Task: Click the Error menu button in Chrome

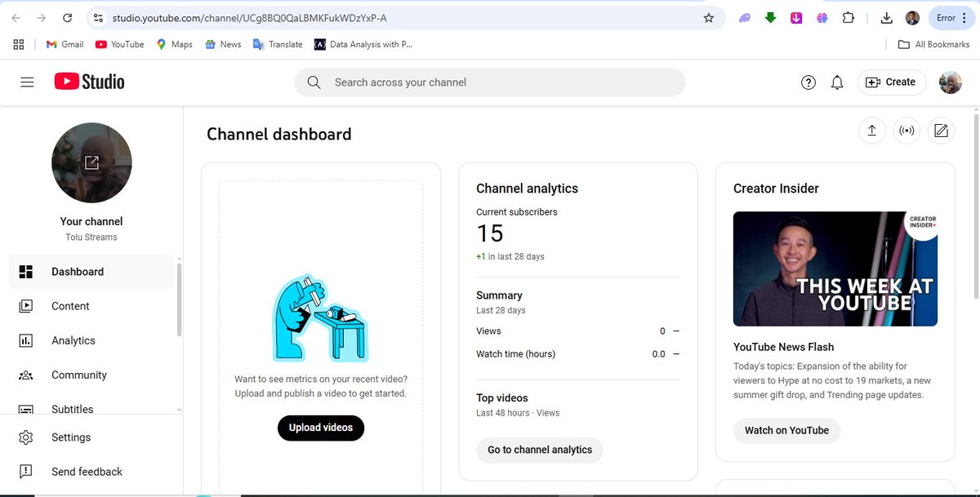Action: 951,18
